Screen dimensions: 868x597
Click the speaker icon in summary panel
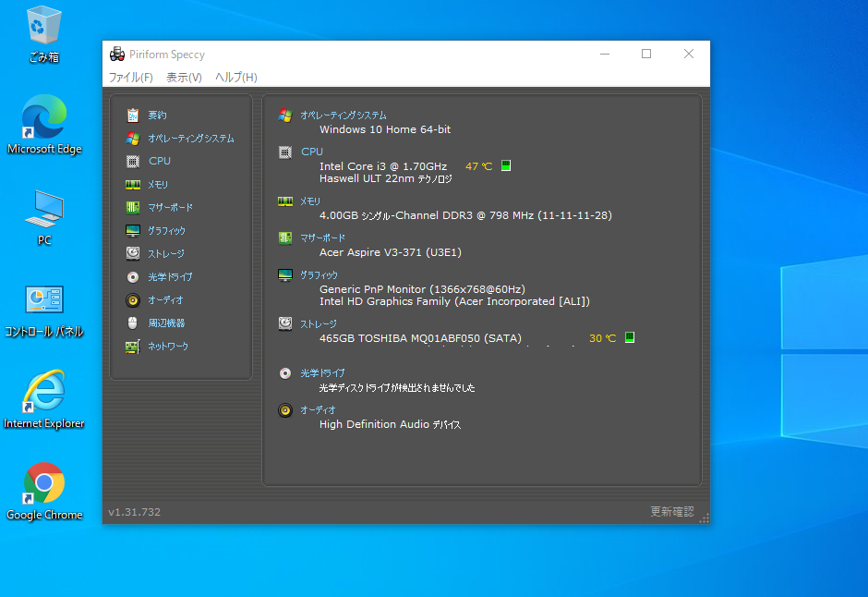285,410
